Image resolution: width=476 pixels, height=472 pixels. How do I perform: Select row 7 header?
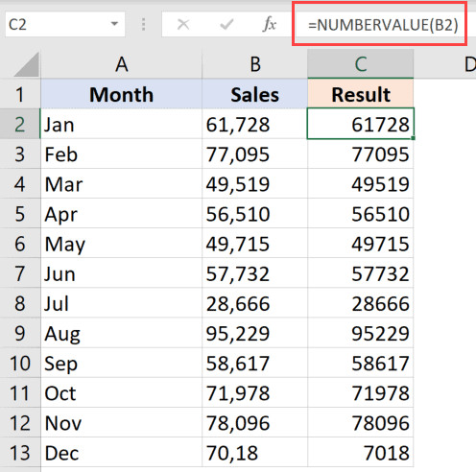[20, 273]
